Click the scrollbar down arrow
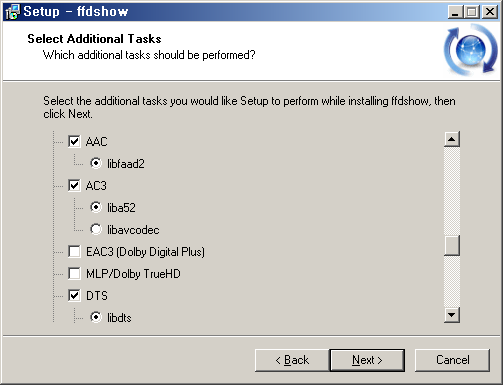 pos(452,315)
